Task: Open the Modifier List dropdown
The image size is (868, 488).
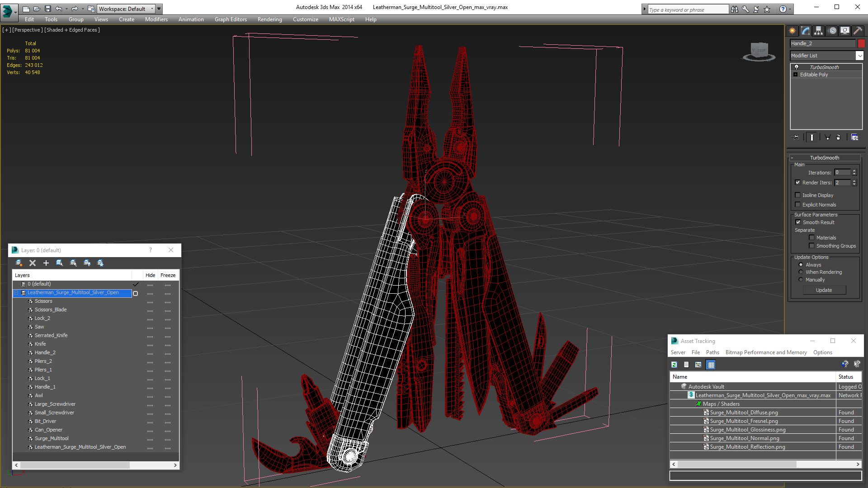Action: tap(859, 56)
